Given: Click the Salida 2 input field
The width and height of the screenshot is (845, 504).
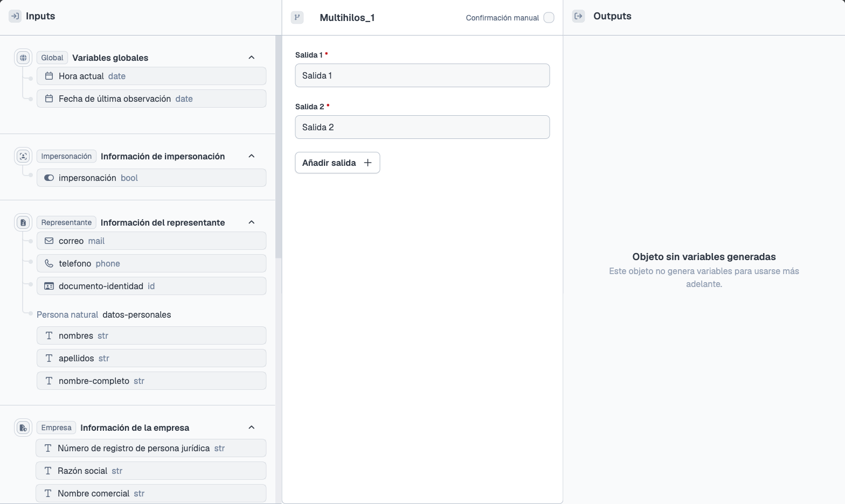Looking at the screenshot, I should 422,127.
